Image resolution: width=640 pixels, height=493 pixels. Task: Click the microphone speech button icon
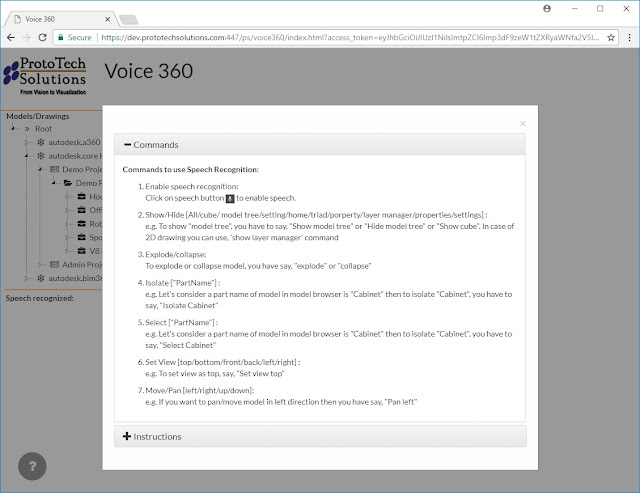[230, 198]
